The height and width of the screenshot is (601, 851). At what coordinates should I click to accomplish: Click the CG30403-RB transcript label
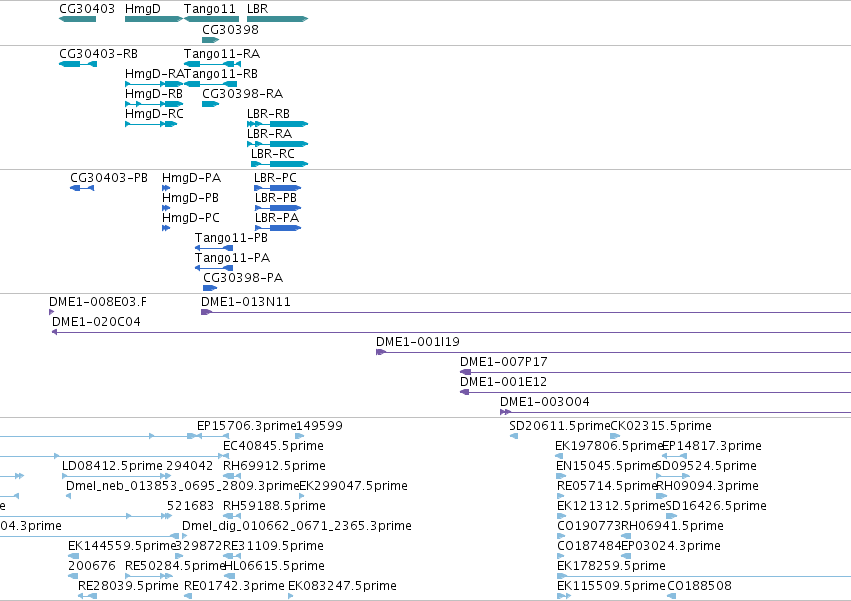pyautogui.click(x=98, y=54)
